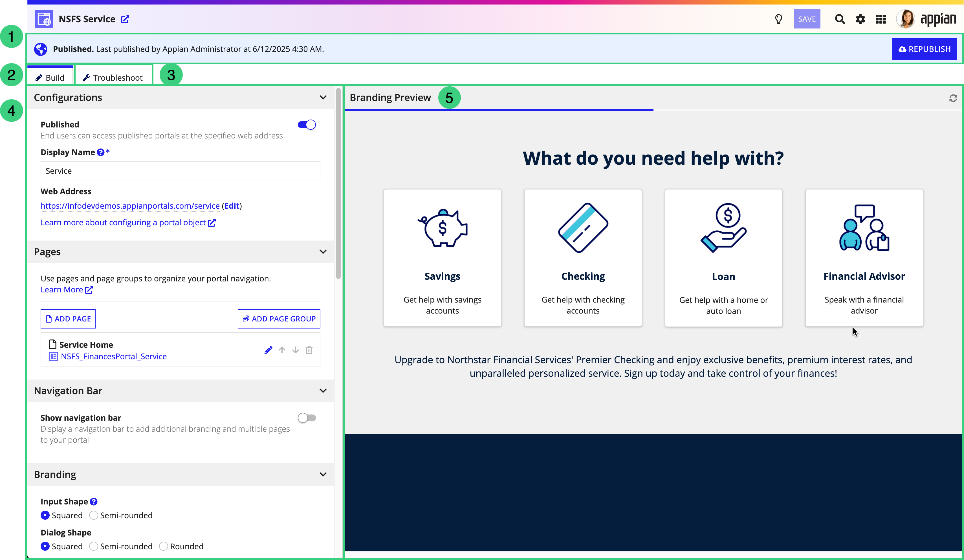Screen dimensions: 964x560
Task: Click the portal object icon beside NSFS Service
Action: click(x=44, y=19)
